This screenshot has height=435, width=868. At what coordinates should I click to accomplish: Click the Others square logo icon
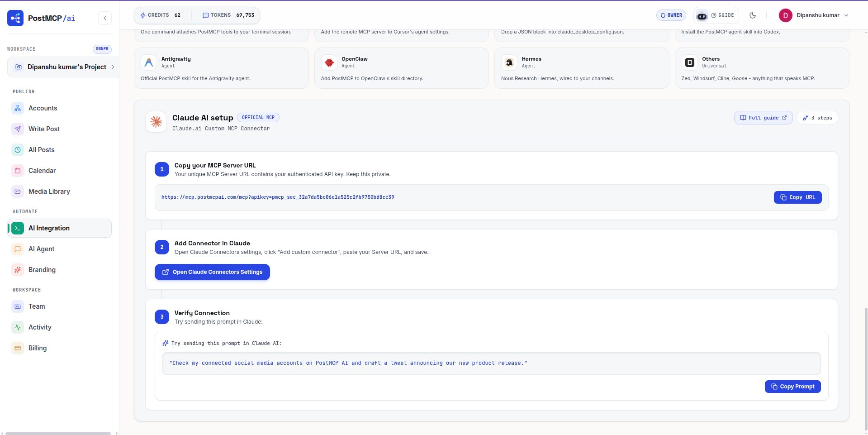(x=690, y=62)
